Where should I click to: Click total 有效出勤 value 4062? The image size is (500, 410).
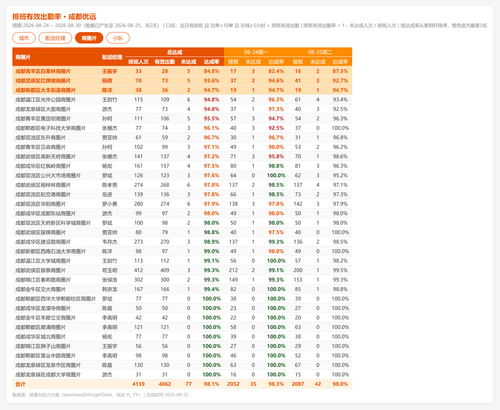pyautogui.click(x=165, y=384)
